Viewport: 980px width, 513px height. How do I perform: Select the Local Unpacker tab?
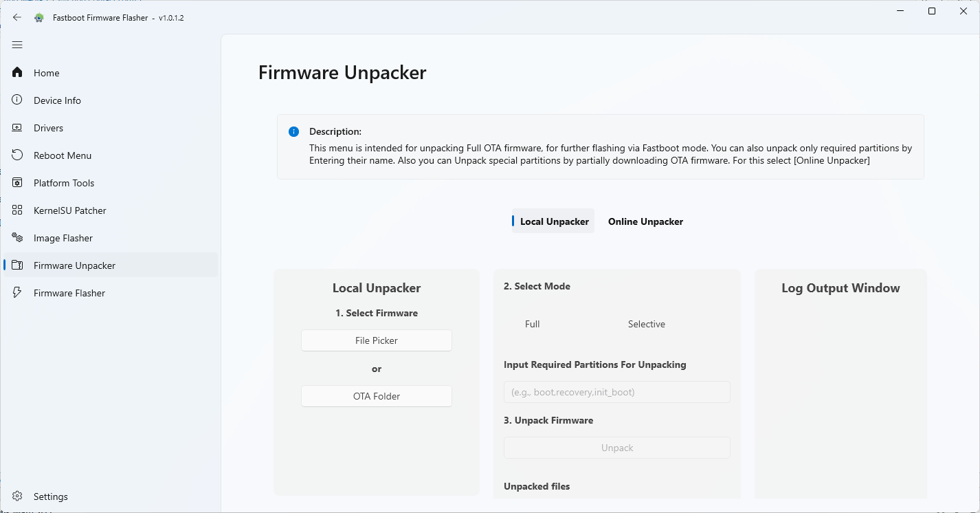click(x=553, y=221)
